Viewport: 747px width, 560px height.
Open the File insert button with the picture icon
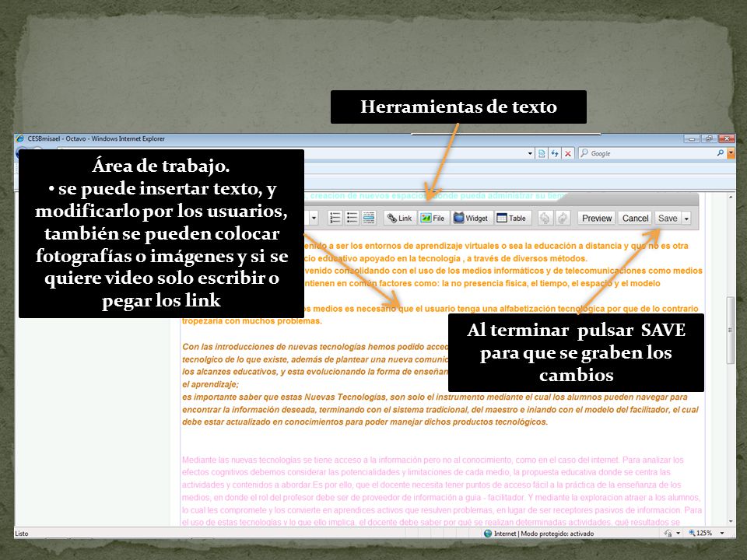coord(433,218)
